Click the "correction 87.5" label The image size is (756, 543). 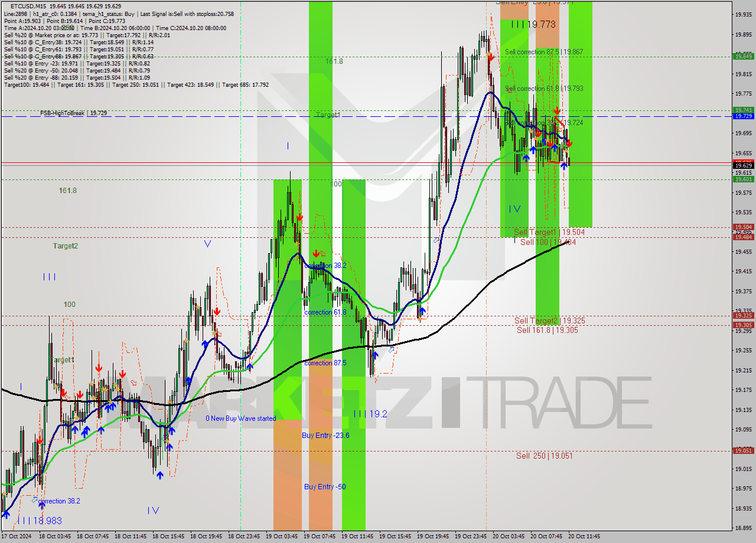point(325,363)
